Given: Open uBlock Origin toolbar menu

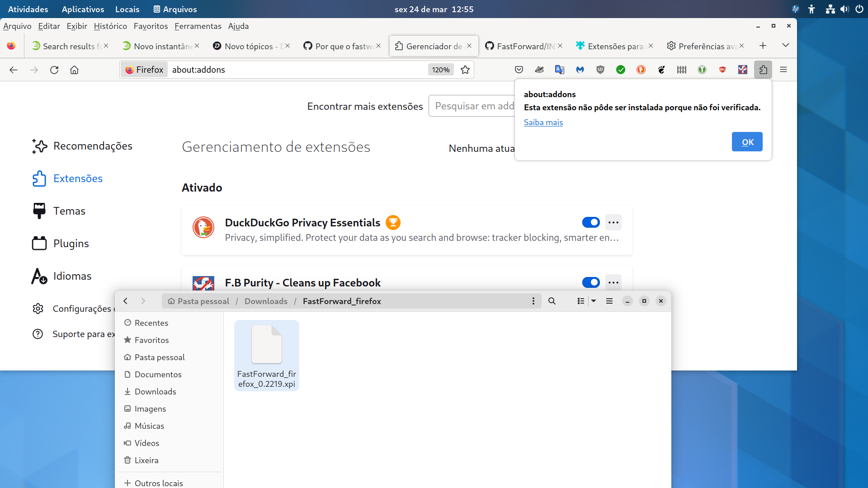Looking at the screenshot, I should pyautogui.click(x=600, y=70).
